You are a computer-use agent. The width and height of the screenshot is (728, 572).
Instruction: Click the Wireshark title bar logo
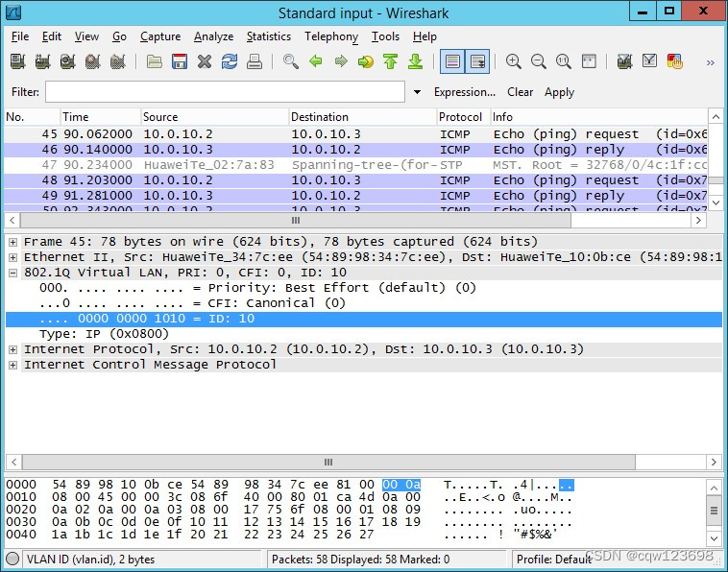click(13, 12)
